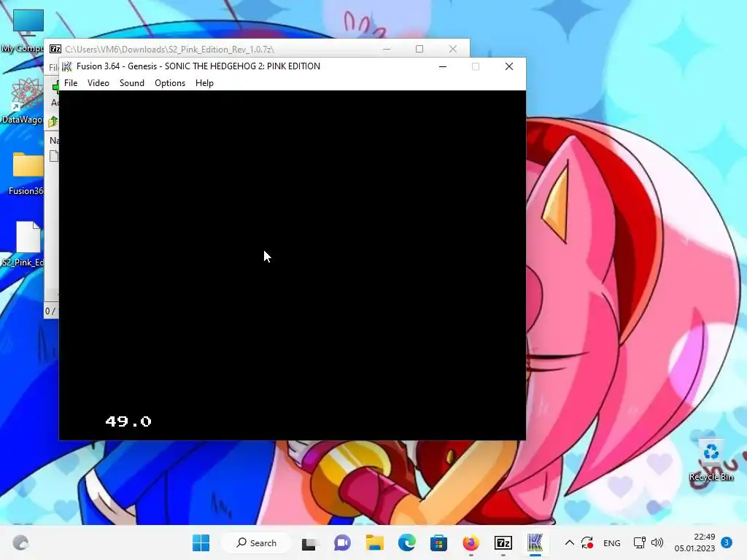Viewport: 747px width, 560px height.
Task: Click the 7-Zip window title bar icon
Action: (55, 49)
